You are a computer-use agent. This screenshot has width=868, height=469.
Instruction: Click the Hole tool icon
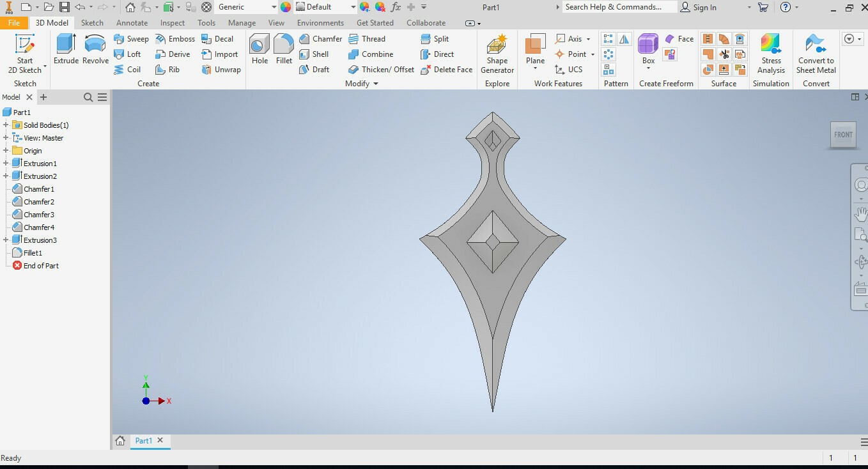tap(260, 49)
